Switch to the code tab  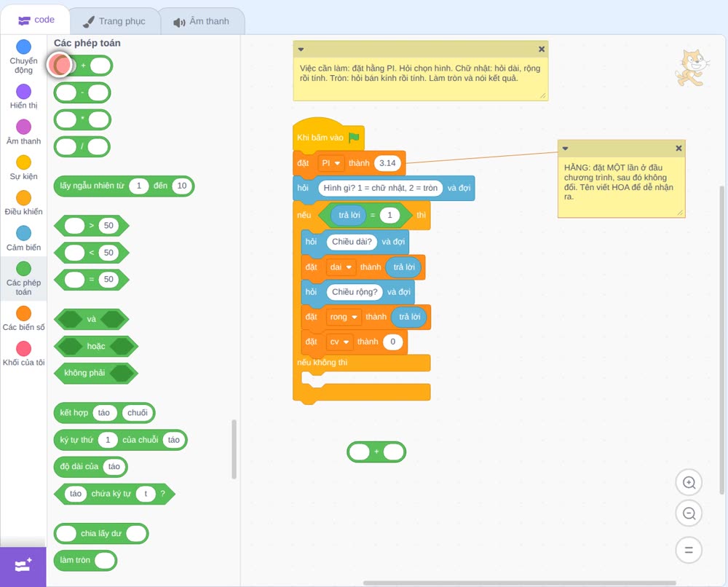click(36, 20)
